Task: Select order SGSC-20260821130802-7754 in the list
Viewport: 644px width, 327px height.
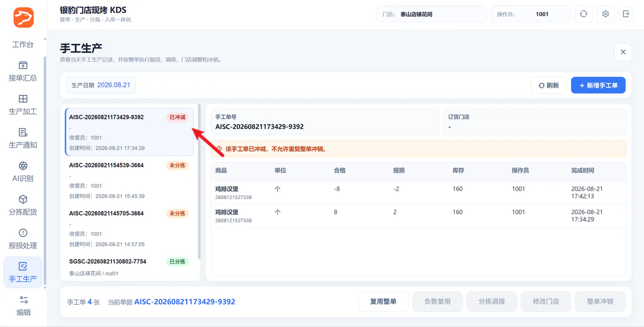Action: pos(129,267)
